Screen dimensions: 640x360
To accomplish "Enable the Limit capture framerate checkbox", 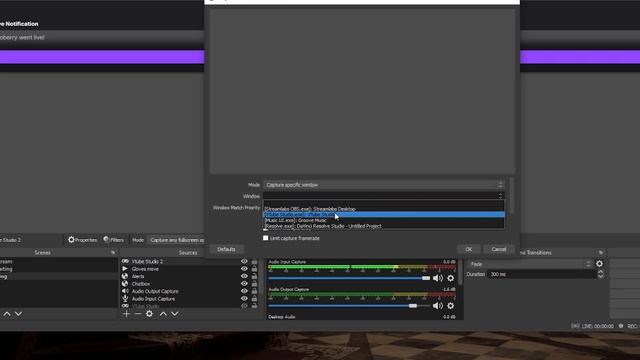I will pyautogui.click(x=266, y=238).
